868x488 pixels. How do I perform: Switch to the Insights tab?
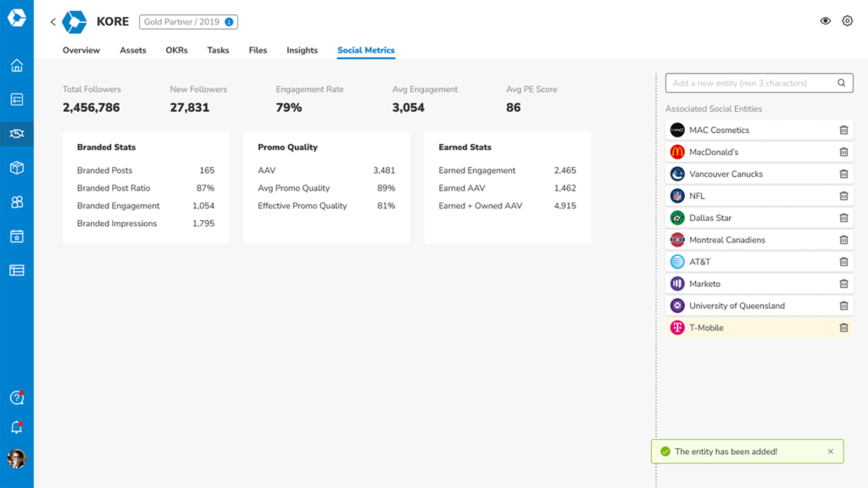coord(302,51)
